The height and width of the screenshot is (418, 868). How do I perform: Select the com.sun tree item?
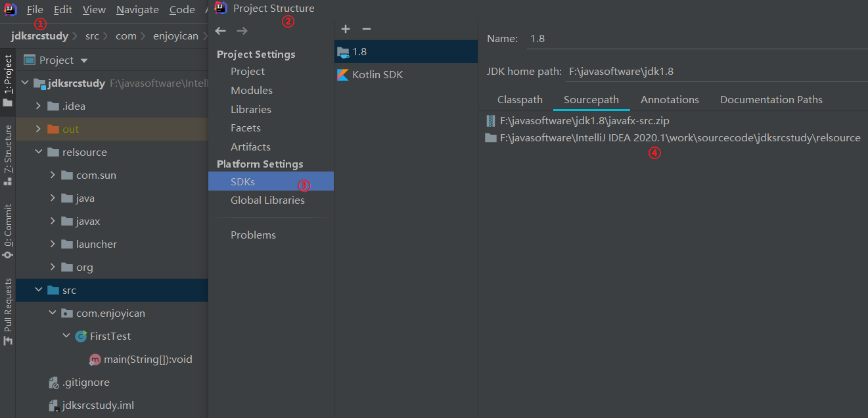pos(96,175)
